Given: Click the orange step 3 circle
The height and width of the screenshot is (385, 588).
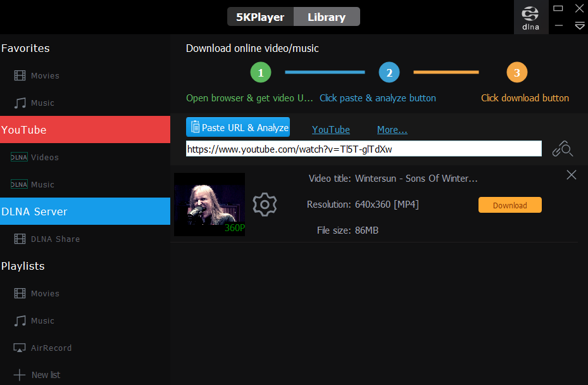Looking at the screenshot, I should click(x=516, y=72).
